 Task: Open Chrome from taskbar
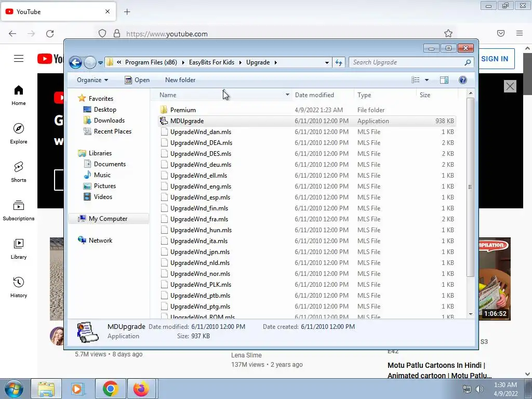(110, 389)
